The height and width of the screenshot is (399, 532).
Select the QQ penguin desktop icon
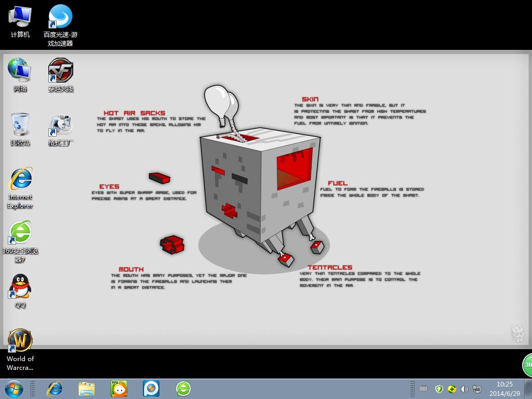point(20,291)
